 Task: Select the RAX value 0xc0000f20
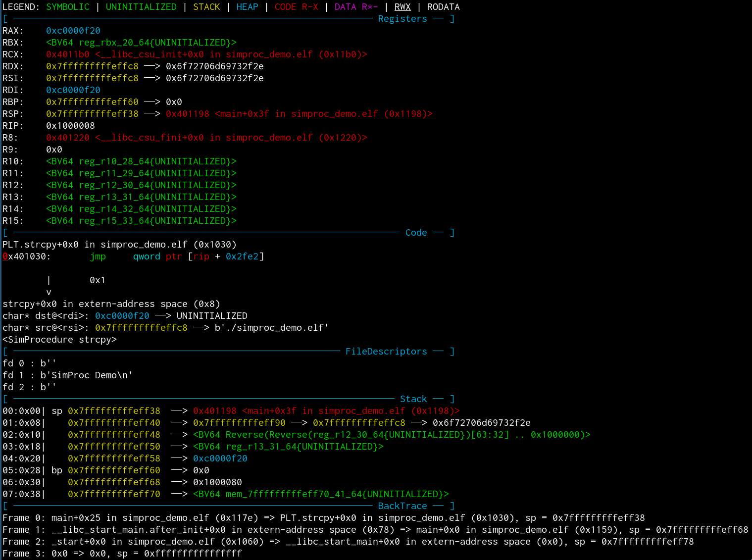[73, 31]
